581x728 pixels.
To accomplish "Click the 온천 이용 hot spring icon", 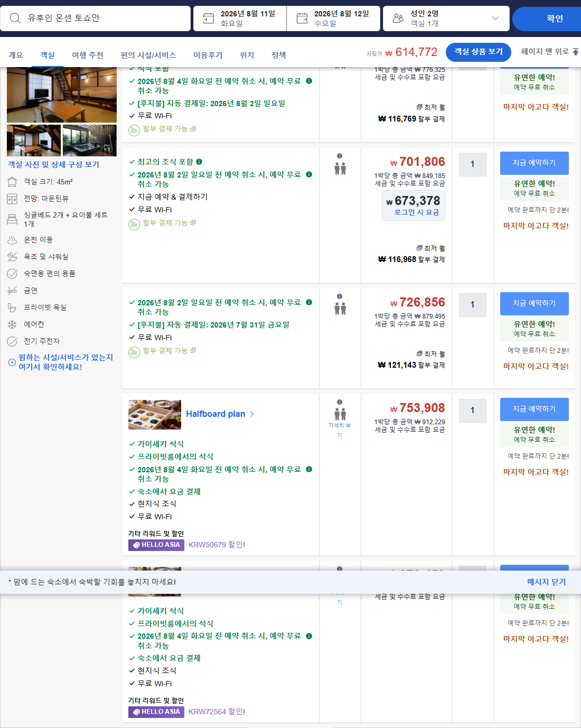I will pyautogui.click(x=12, y=240).
